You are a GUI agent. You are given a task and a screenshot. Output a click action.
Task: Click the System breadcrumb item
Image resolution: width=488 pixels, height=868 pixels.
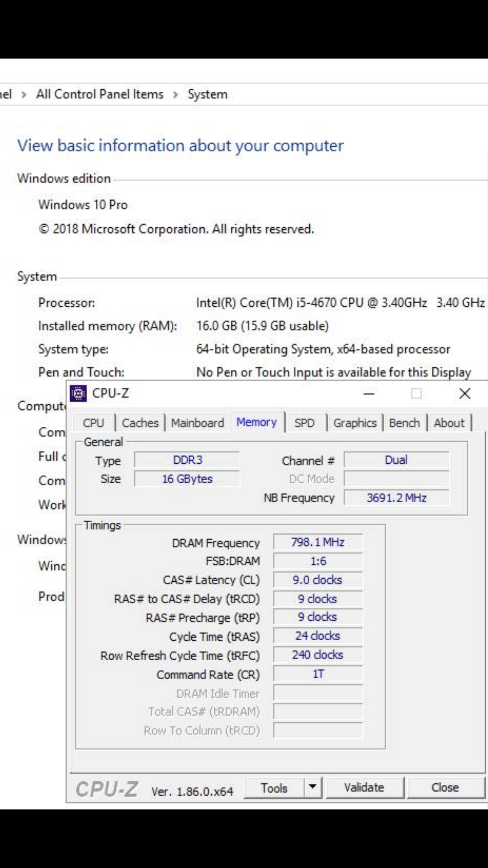[207, 94]
